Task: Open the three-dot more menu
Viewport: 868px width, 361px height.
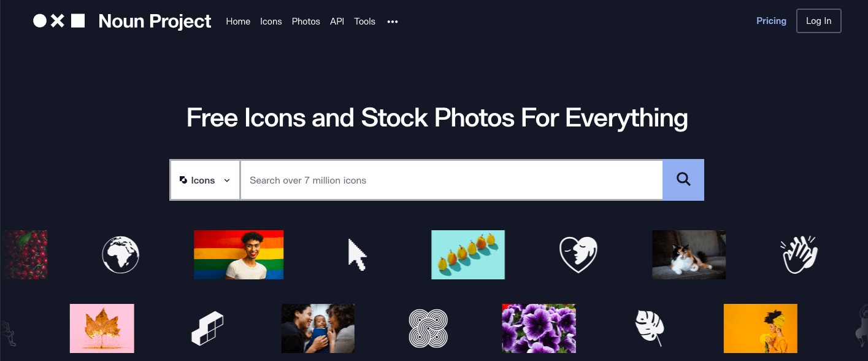Action: click(x=393, y=21)
